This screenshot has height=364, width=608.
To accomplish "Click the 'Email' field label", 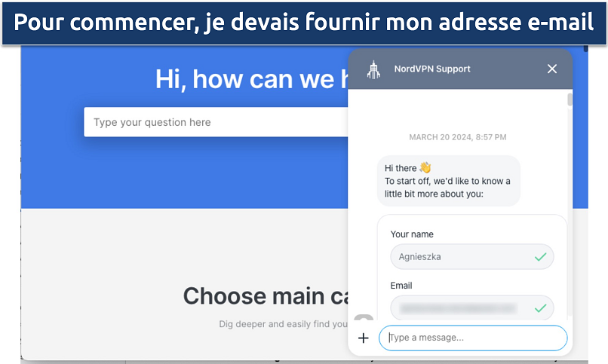I will 401,286.
